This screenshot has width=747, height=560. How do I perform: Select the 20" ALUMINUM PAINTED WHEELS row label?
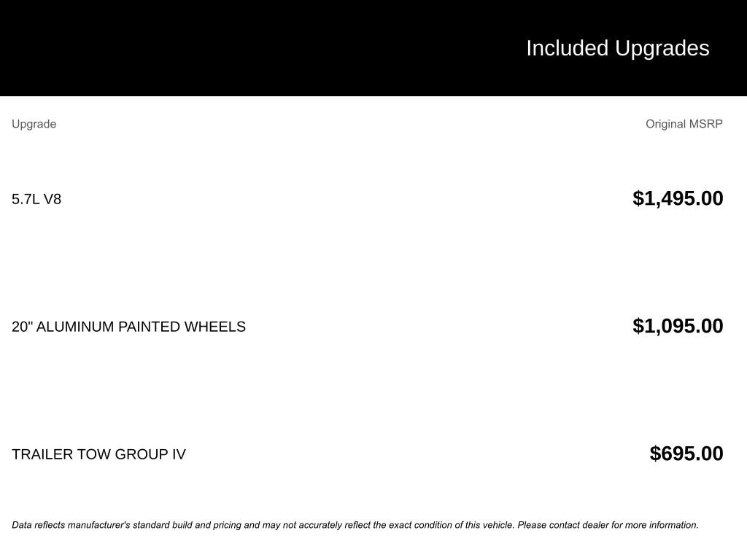tap(128, 327)
